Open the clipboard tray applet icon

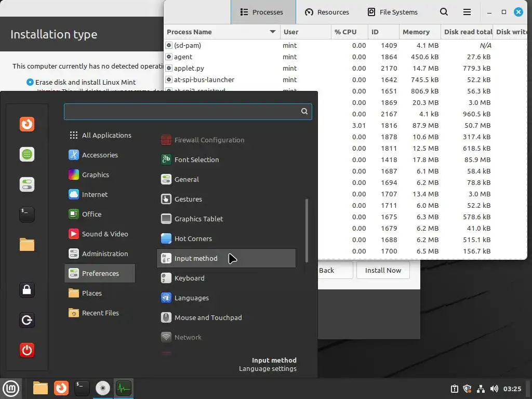tap(454, 389)
